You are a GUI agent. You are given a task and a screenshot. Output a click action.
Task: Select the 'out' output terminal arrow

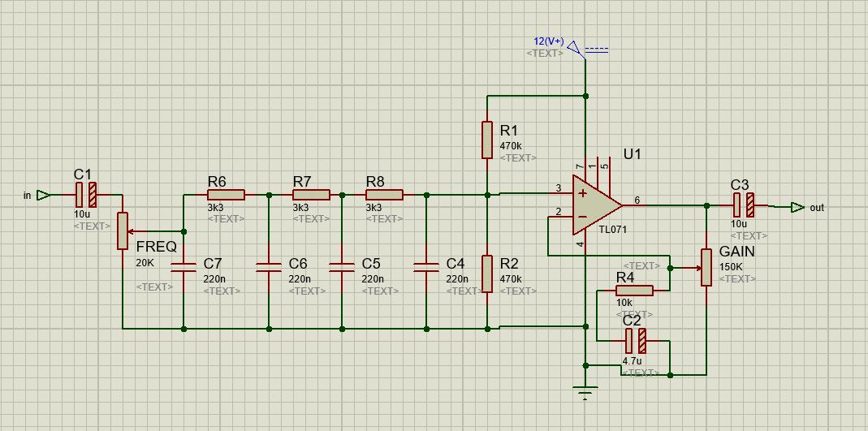click(x=797, y=207)
